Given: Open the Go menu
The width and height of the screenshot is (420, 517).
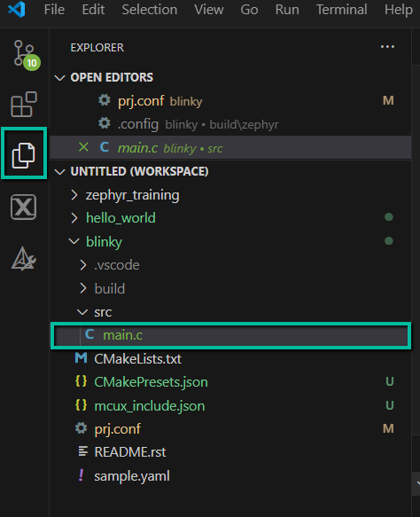Looking at the screenshot, I should [x=249, y=10].
